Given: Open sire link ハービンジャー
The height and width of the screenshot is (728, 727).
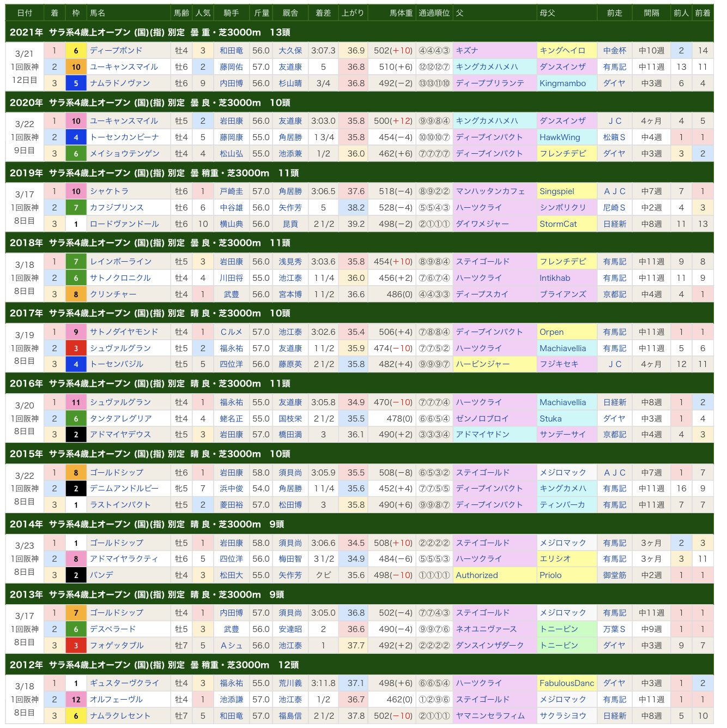Looking at the screenshot, I should [x=483, y=364].
